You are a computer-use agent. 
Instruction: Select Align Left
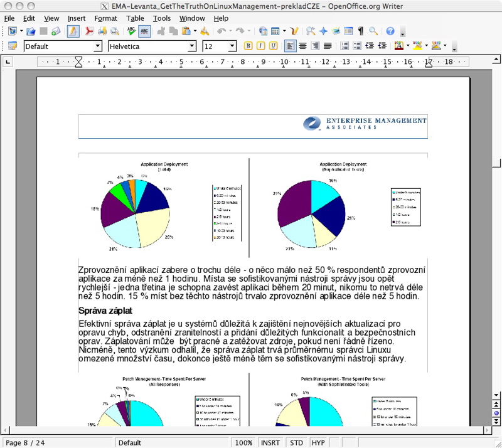[x=290, y=46]
